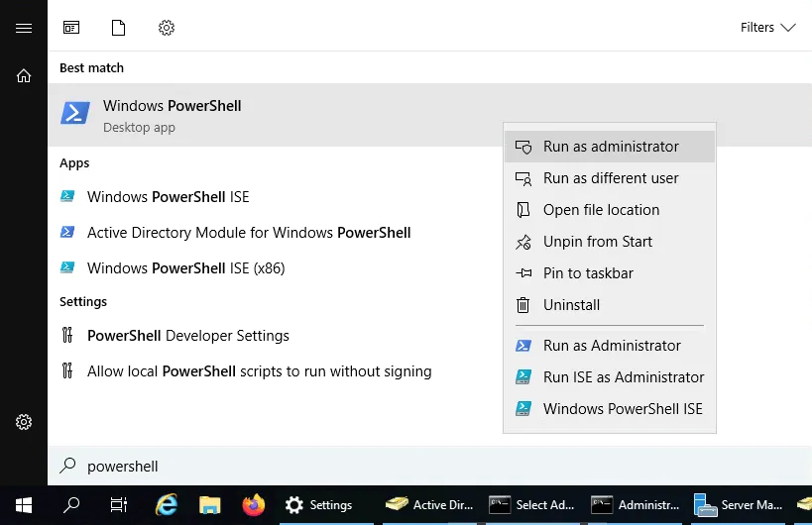Expand the Filters dropdown
This screenshot has width=812, height=525.
(x=767, y=28)
